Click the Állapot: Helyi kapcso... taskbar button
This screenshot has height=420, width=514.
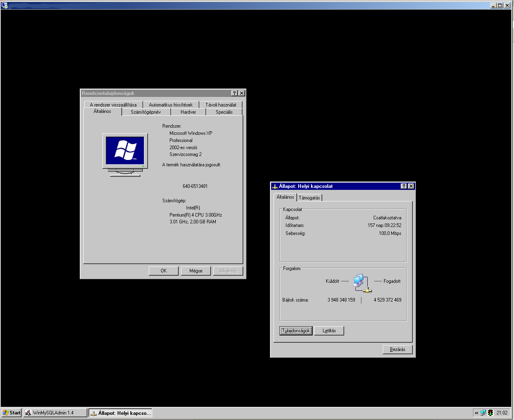point(120,413)
